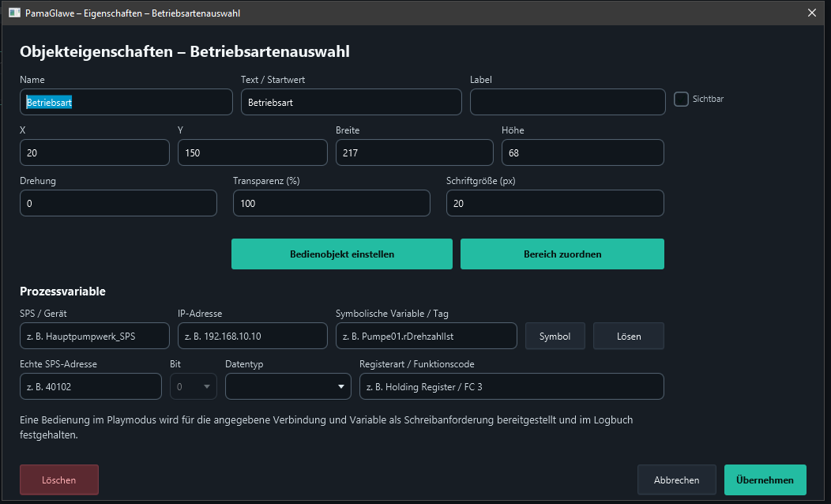
Task: Click the PamaGlawe app icon in title bar
Action: (x=14, y=13)
